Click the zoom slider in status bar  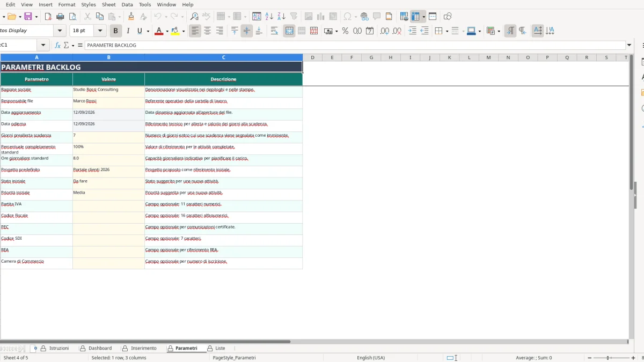(608, 358)
